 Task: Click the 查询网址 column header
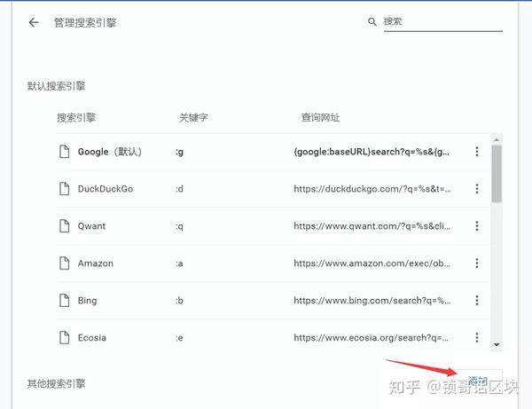click(320, 118)
